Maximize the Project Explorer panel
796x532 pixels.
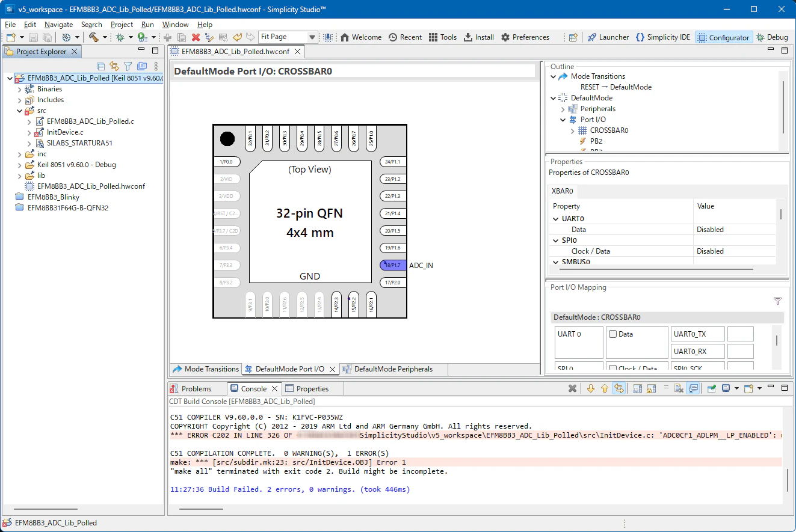155,51
